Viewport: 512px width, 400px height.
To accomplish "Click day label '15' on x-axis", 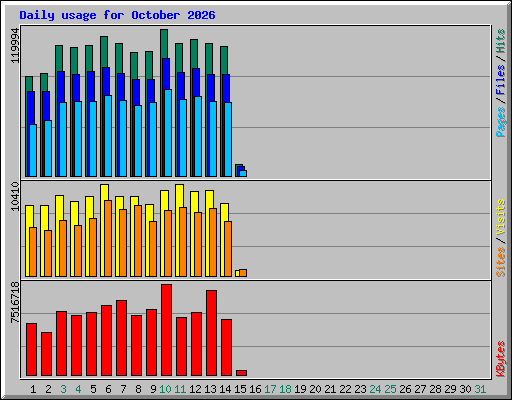I will click(240, 389).
